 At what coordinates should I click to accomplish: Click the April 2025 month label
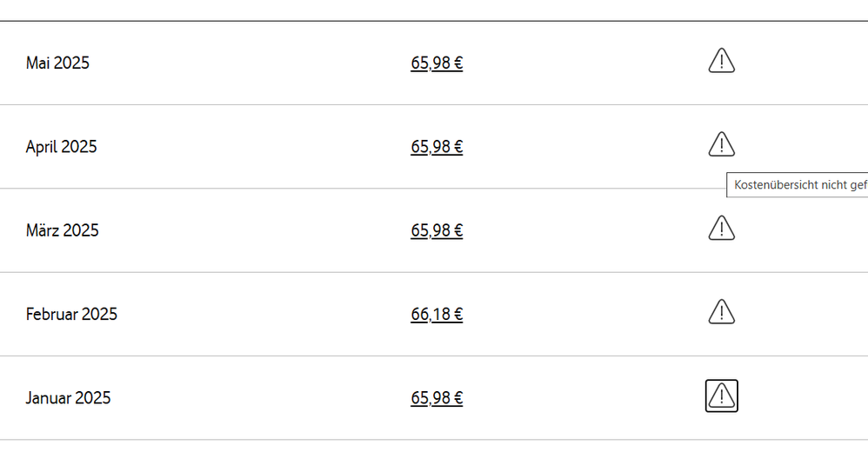pyautogui.click(x=61, y=147)
